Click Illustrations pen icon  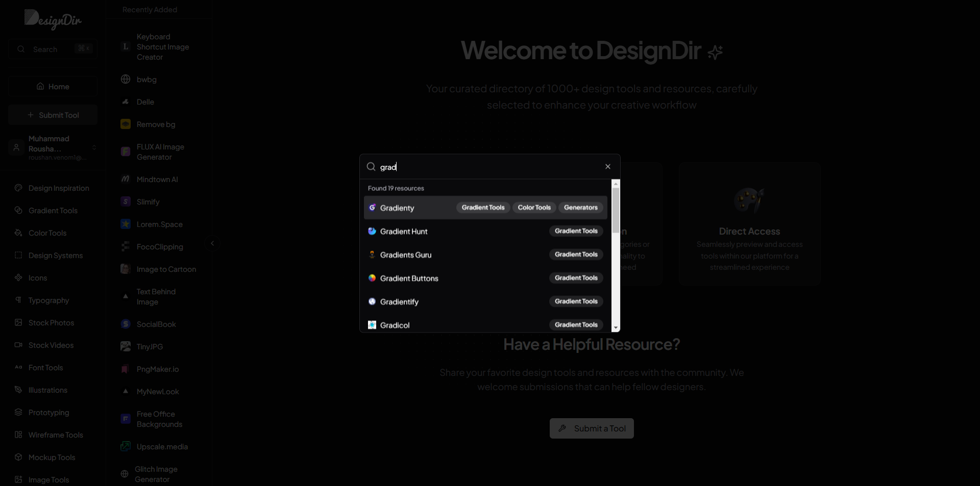pyautogui.click(x=18, y=390)
